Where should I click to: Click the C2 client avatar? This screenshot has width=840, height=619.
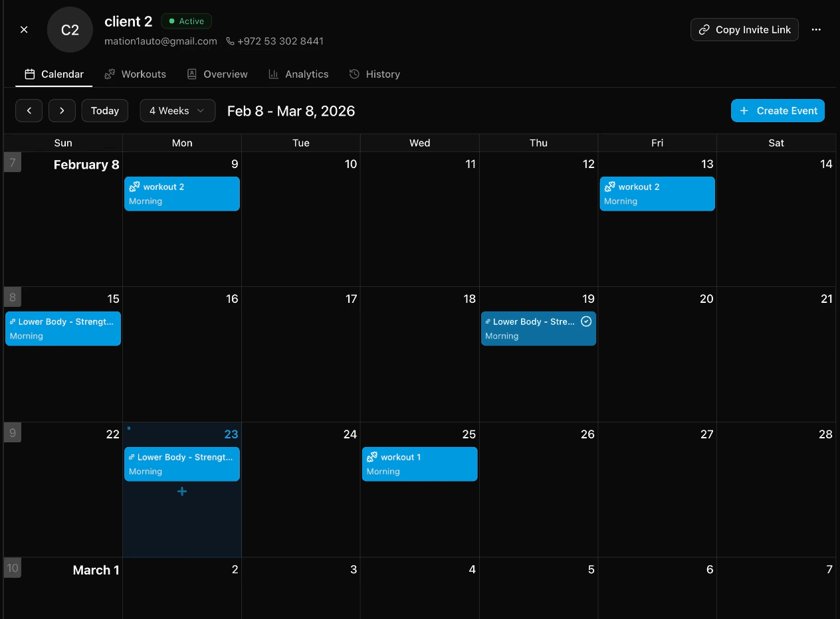tap(70, 29)
